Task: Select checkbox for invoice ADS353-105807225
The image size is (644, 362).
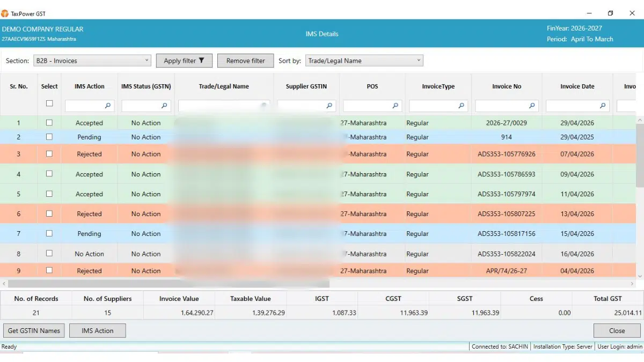Action: (x=49, y=213)
